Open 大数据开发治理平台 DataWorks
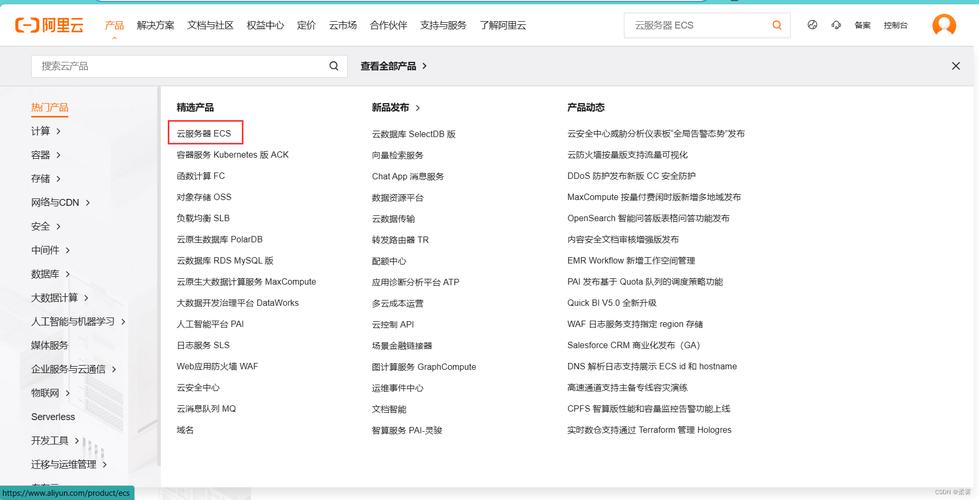This screenshot has width=979, height=500. [x=238, y=303]
